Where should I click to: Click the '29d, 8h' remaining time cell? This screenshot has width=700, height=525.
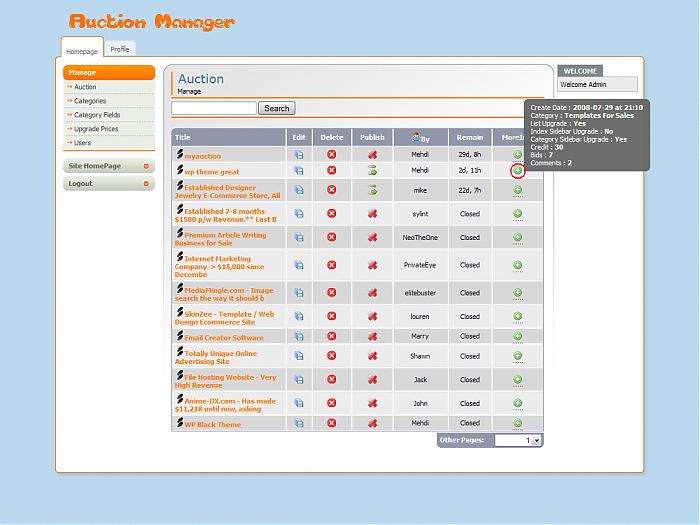[x=470, y=154]
